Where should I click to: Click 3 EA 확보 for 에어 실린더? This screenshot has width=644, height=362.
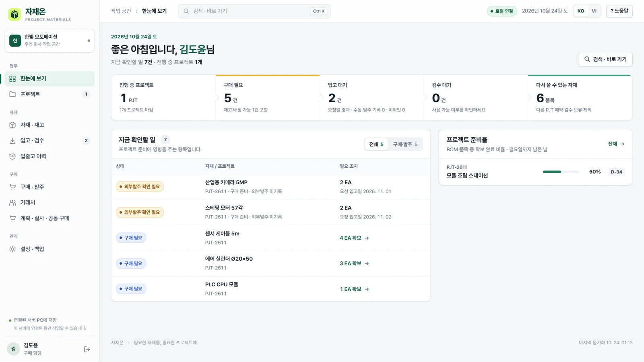pyautogui.click(x=354, y=263)
